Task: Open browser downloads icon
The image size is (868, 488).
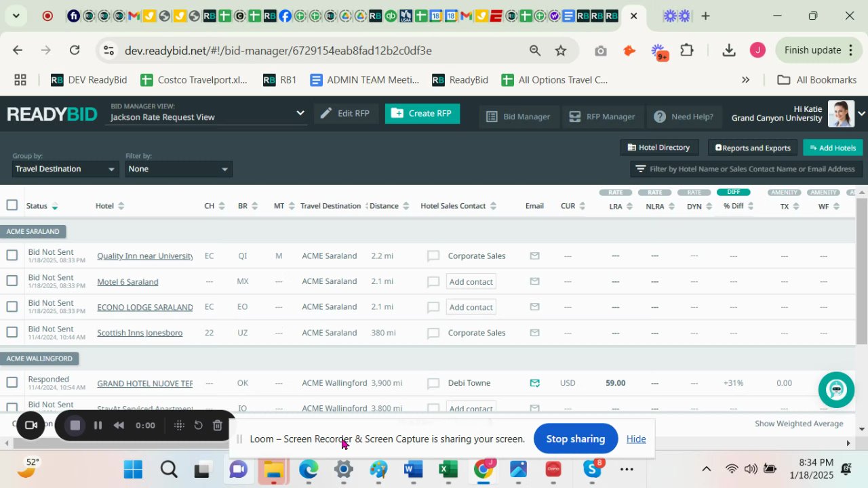Action: [729, 50]
